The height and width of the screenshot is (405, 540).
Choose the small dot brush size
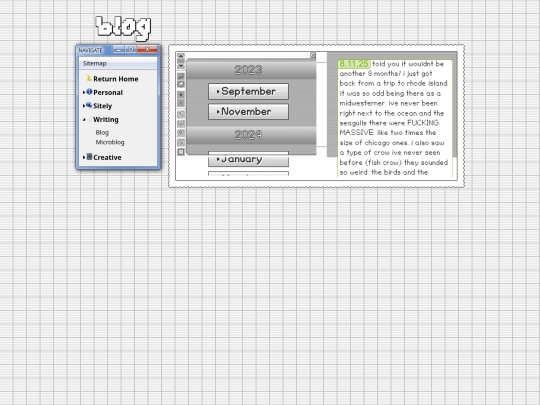(181, 103)
